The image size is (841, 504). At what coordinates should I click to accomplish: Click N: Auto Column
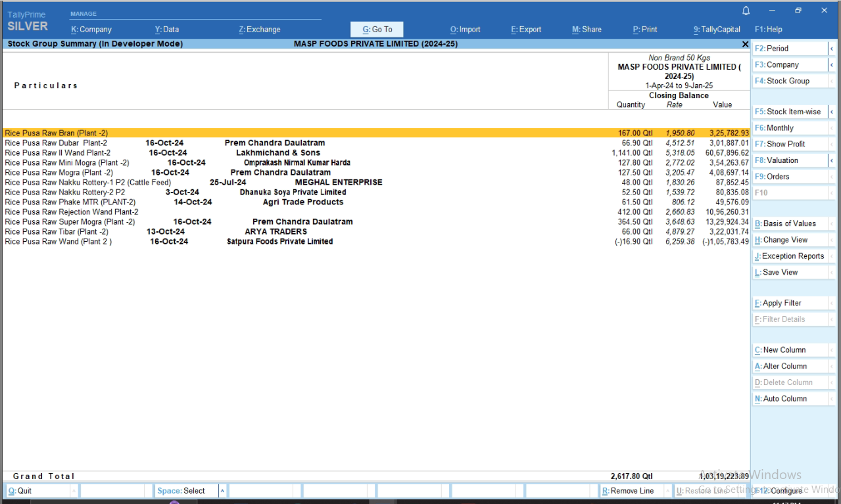click(790, 399)
